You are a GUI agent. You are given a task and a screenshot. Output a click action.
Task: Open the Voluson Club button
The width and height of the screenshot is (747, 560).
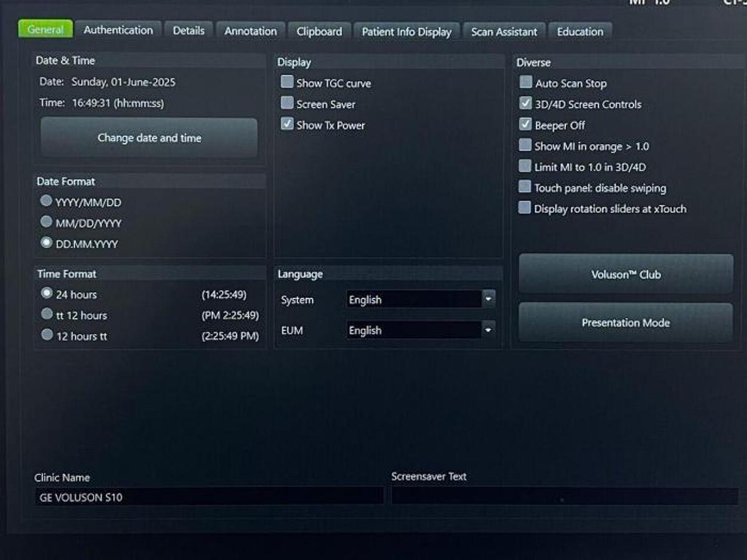click(626, 274)
